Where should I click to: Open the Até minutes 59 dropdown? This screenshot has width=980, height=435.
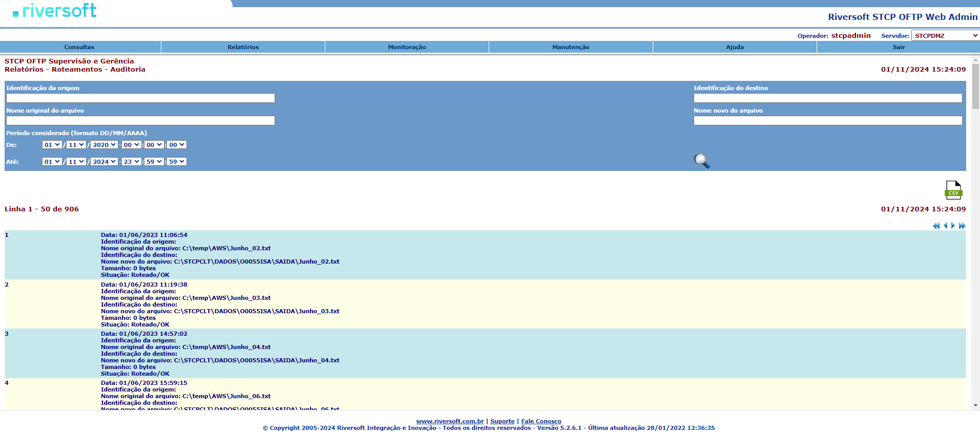(154, 162)
